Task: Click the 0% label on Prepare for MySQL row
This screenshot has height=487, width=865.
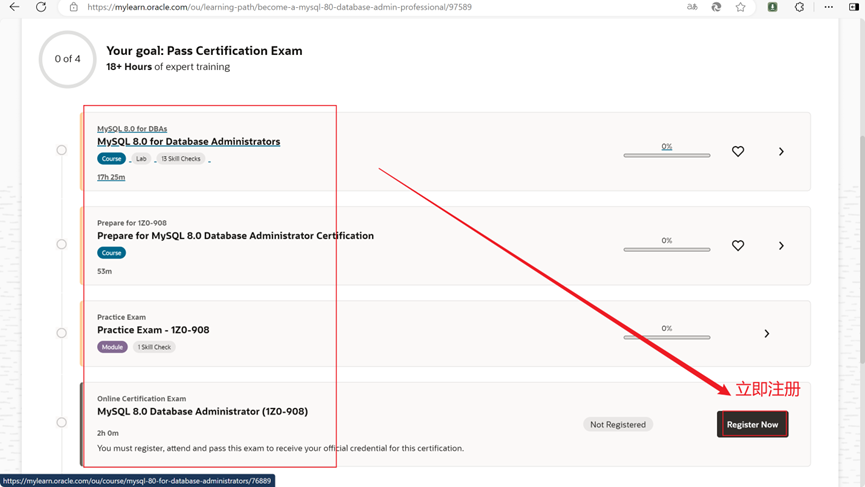Action: [x=666, y=240]
